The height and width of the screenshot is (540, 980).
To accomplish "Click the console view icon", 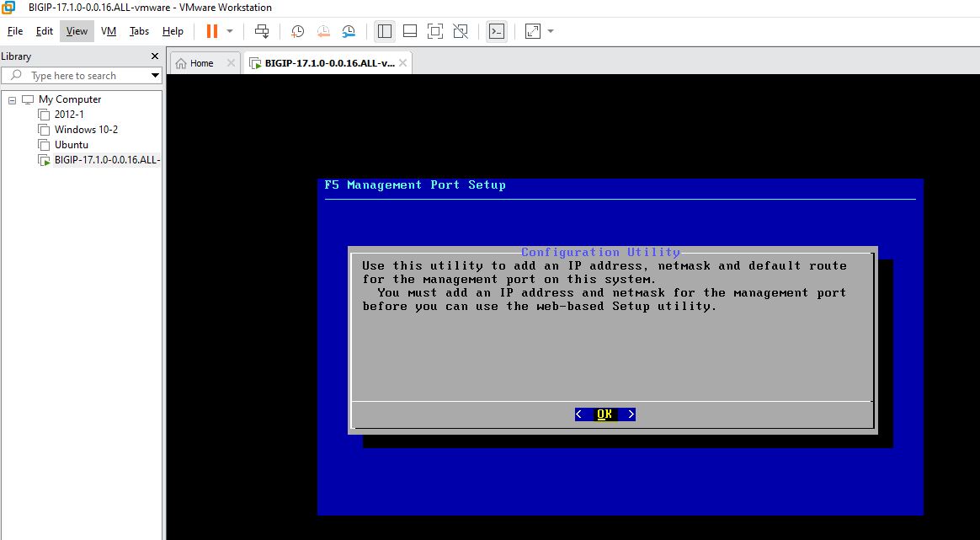I will 497,31.
